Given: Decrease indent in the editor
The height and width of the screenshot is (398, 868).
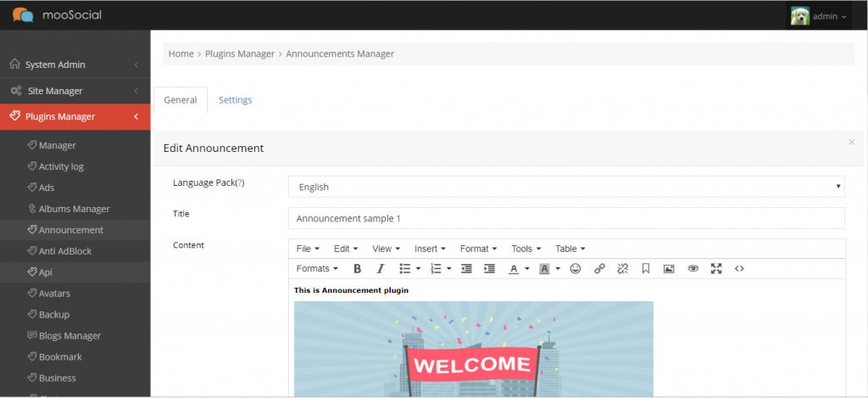Looking at the screenshot, I should coord(467,269).
